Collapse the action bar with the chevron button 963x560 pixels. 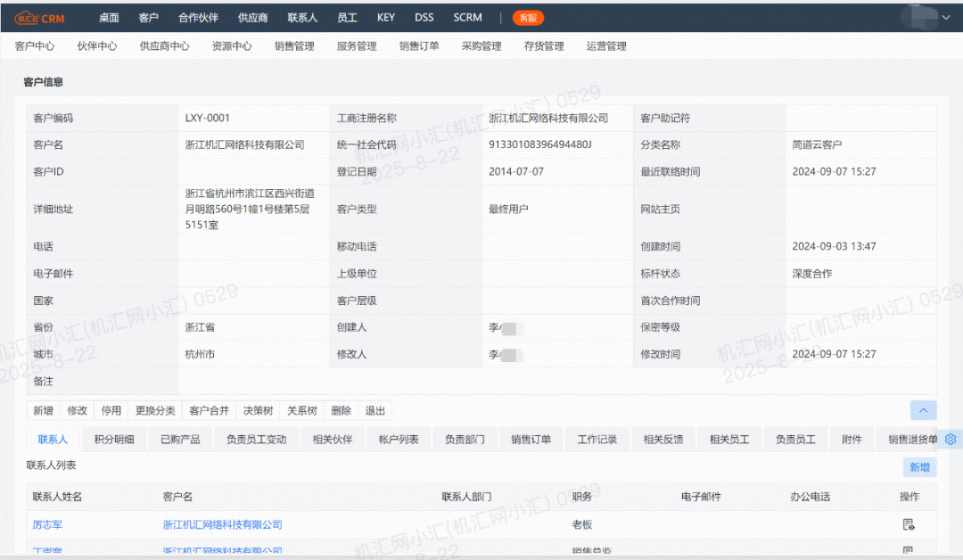click(x=923, y=410)
